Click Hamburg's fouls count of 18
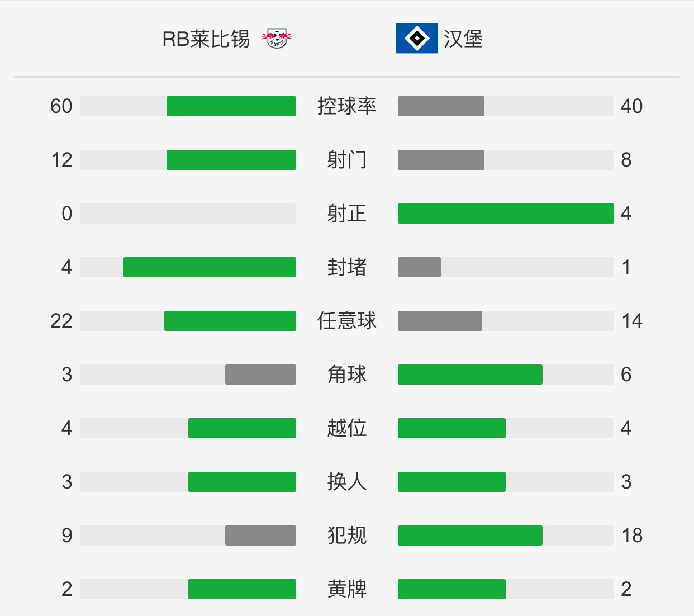Viewport: 694px width, 616px height. click(x=632, y=536)
